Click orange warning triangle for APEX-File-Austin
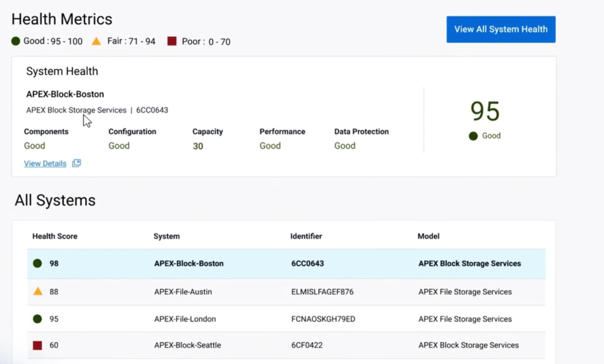The width and height of the screenshot is (604, 364). pos(38,291)
